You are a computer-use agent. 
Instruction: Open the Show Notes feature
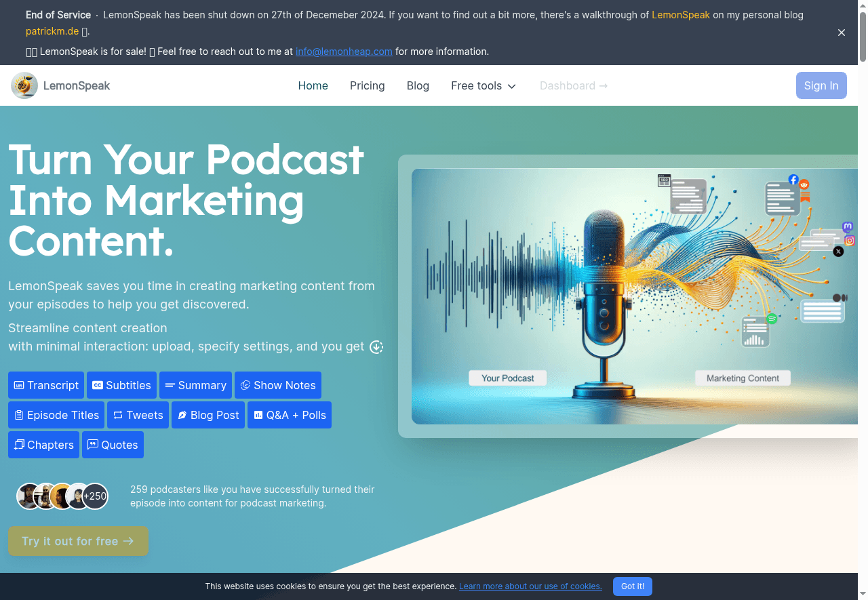tap(278, 385)
